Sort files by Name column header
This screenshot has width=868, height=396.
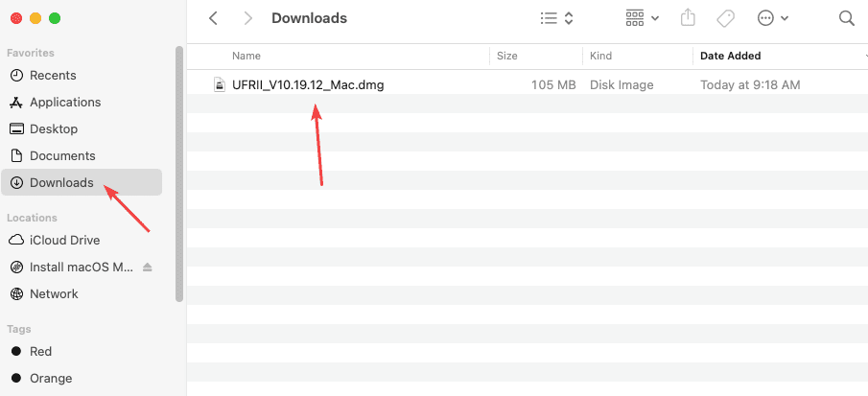point(246,57)
